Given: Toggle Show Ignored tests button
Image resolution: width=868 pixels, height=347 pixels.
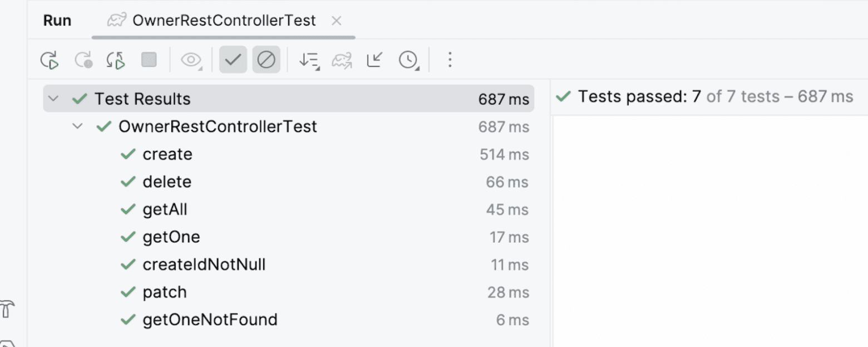Looking at the screenshot, I should (266, 60).
